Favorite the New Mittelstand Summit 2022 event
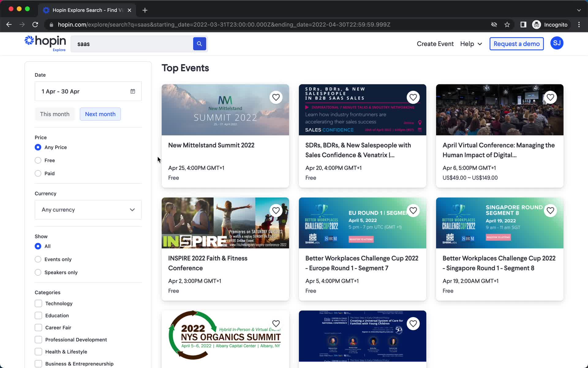 276,98
